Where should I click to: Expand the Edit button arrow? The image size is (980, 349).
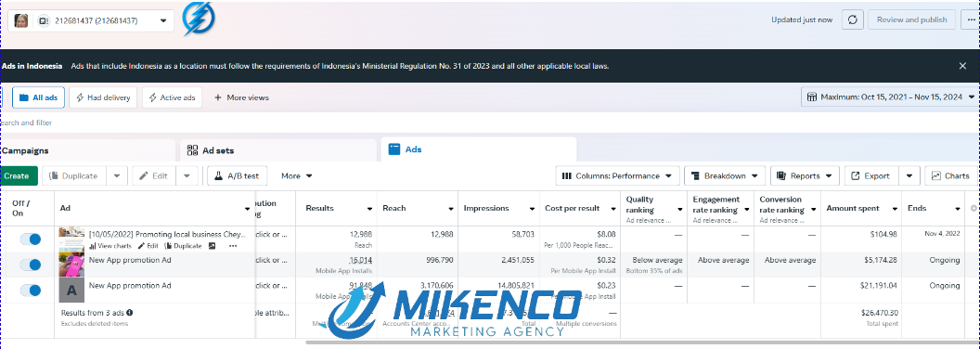tap(187, 175)
